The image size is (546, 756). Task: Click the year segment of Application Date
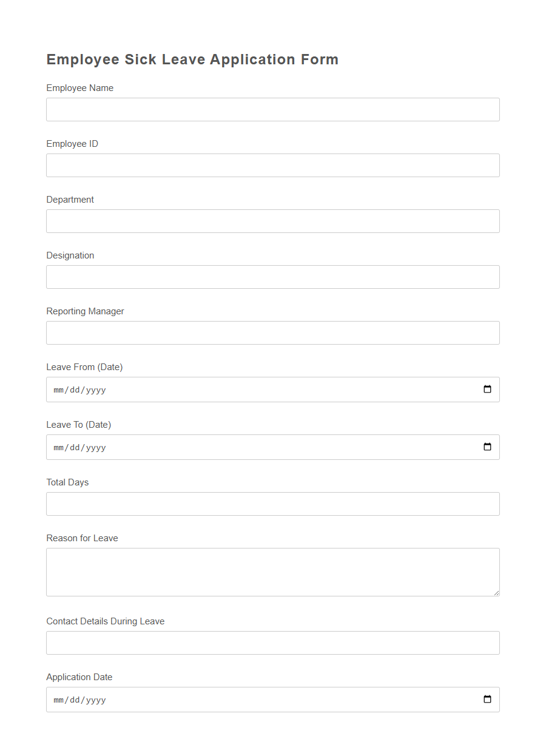click(x=96, y=700)
